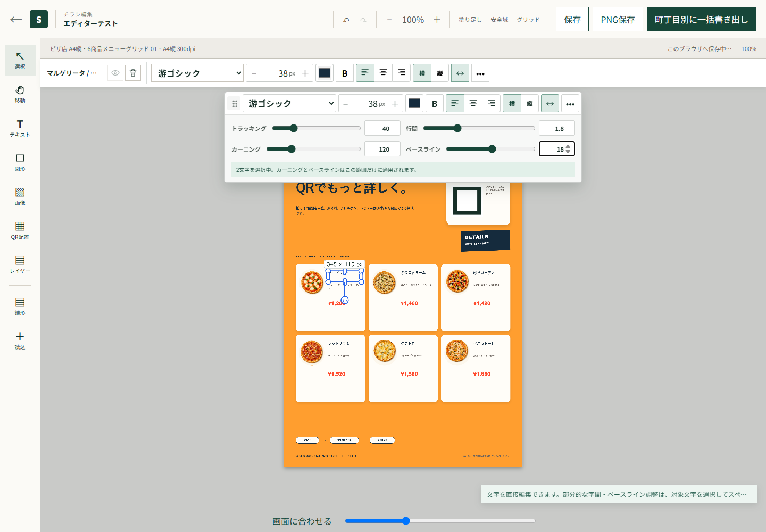Set vertical writing 縦 in floating toolbar
The image size is (766, 532).
(x=530, y=104)
